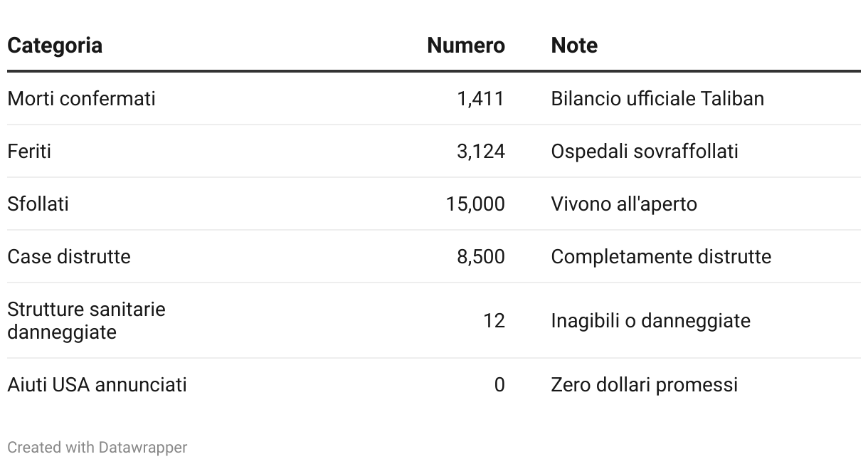Click the 15,000 number cell
Image resolution: width=868 pixels, height=464 pixels.
475,204
